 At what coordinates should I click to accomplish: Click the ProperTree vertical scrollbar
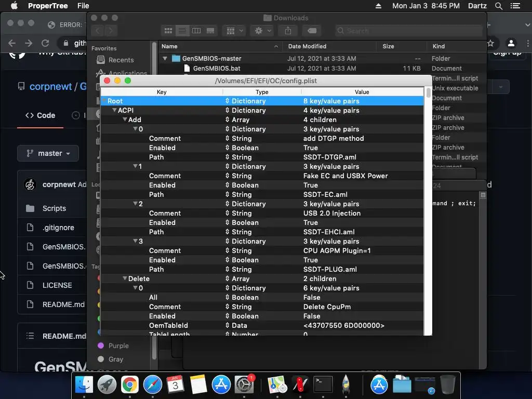click(428, 92)
